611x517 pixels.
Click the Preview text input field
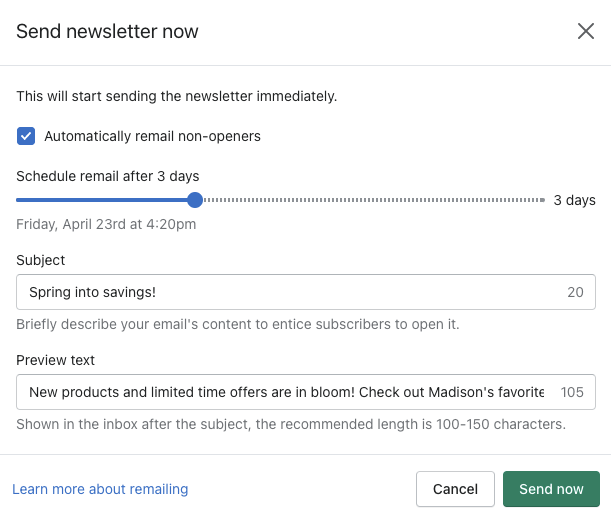[x=285, y=392]
